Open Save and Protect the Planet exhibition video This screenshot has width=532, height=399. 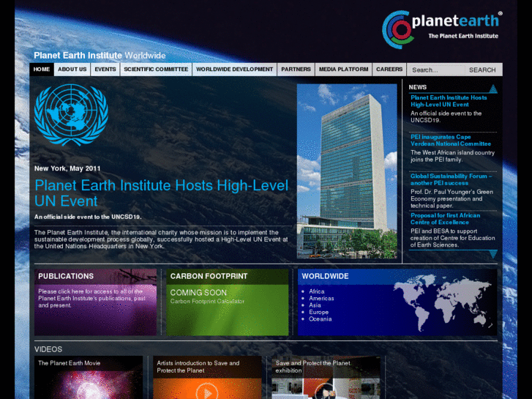pyautogui.click(x=326, y=377)
